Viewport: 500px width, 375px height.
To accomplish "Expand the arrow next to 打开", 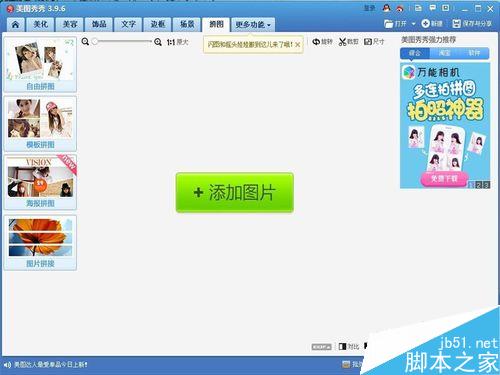I will (413, 24).
